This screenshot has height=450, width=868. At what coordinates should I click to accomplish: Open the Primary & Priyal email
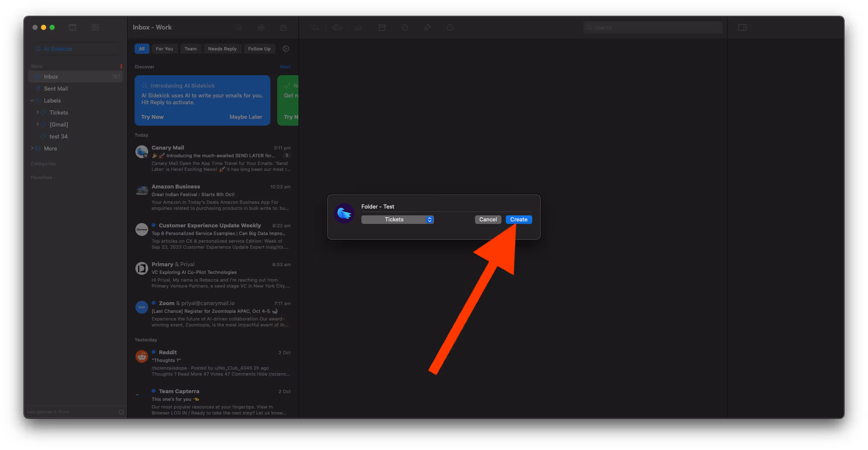tap(213, 275)
